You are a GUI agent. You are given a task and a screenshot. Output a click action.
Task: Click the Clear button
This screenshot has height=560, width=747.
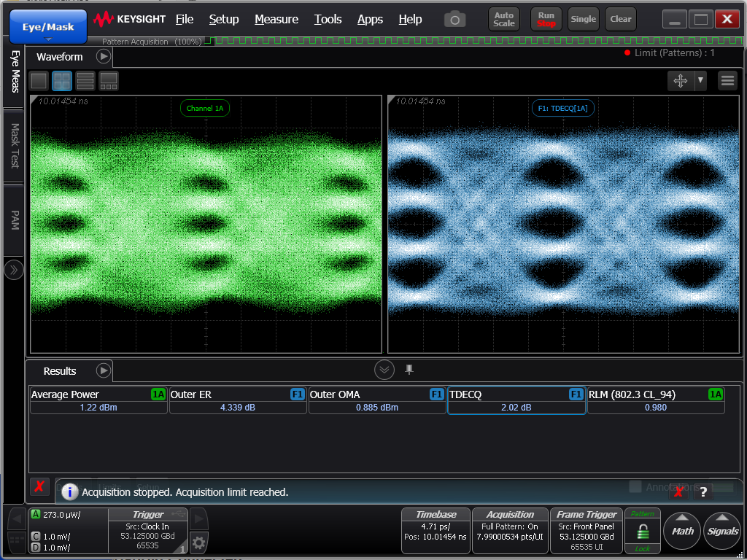pos(620,20)
